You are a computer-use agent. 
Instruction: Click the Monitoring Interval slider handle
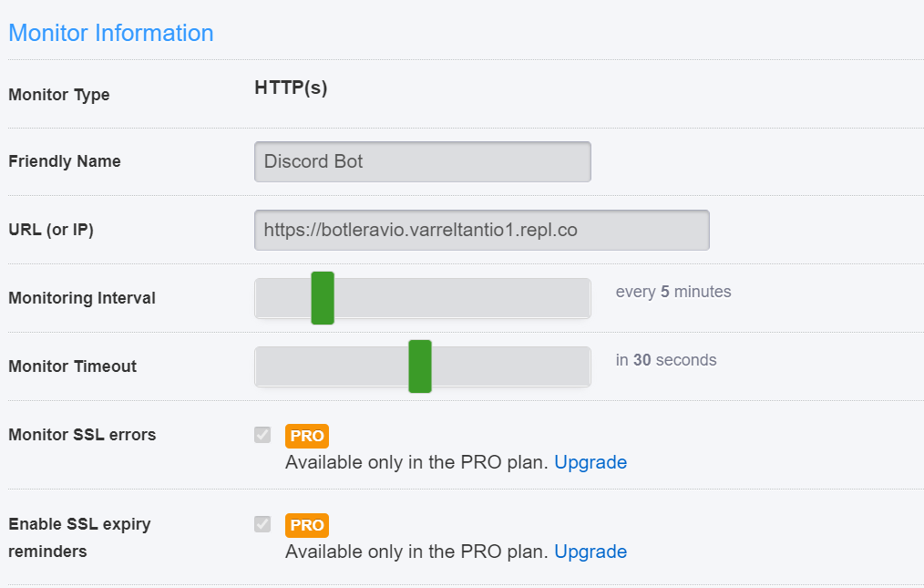tap(323, 298)
